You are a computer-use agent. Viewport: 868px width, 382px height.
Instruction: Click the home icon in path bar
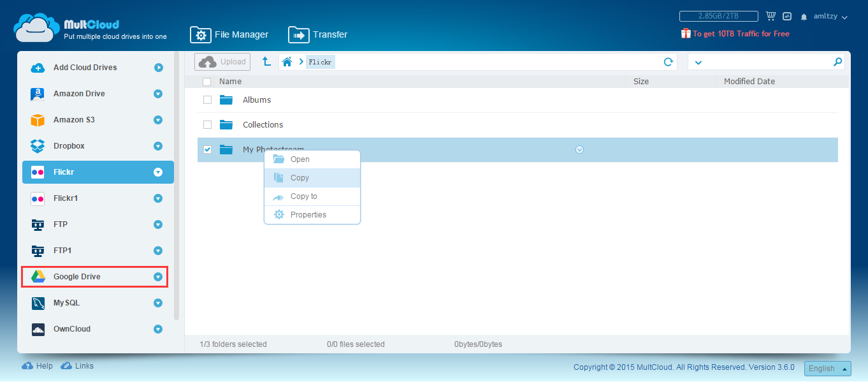[x=287, y=62]
